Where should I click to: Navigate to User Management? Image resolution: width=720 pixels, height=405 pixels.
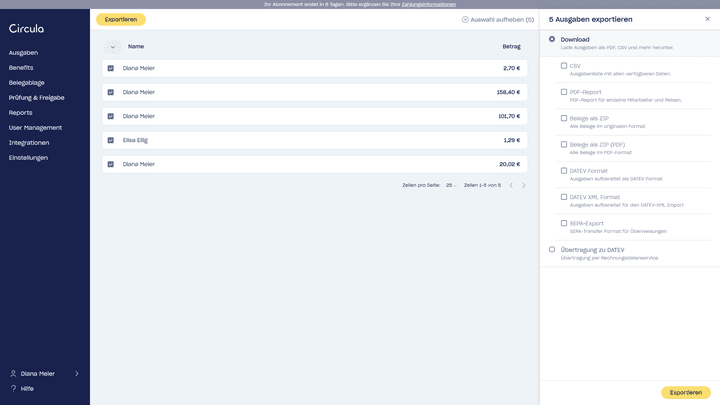35,128
